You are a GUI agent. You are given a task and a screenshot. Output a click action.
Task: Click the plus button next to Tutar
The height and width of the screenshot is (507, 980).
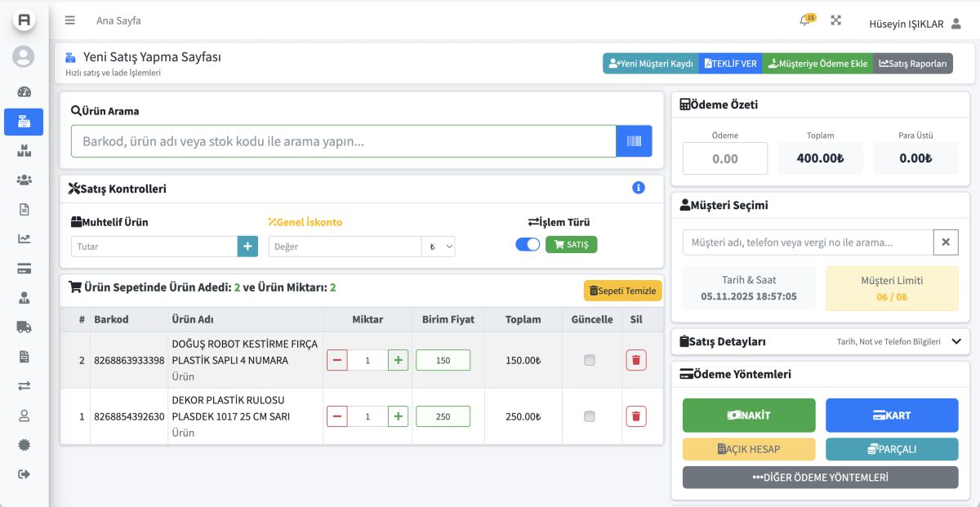[247, 247]
